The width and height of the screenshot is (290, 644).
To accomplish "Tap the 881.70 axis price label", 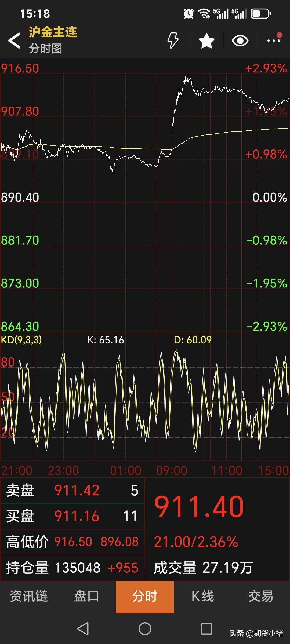I will 20,240.
